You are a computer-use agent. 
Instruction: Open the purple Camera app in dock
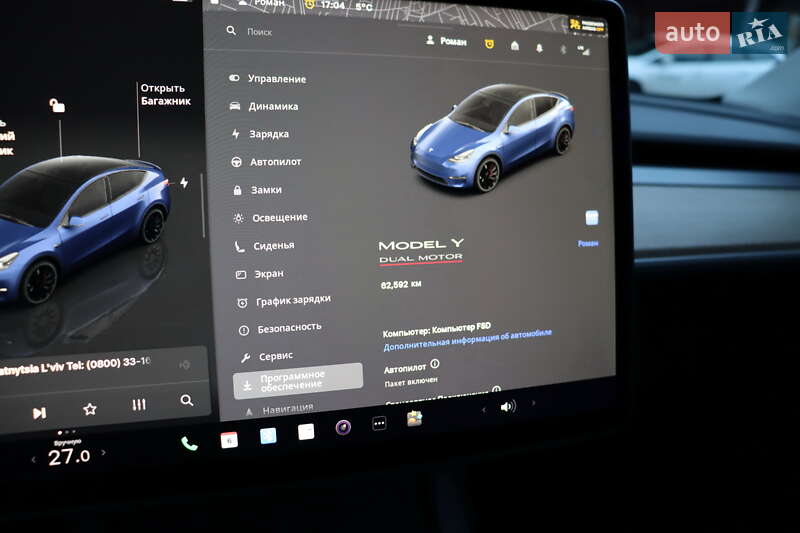[x=343, y=427]
